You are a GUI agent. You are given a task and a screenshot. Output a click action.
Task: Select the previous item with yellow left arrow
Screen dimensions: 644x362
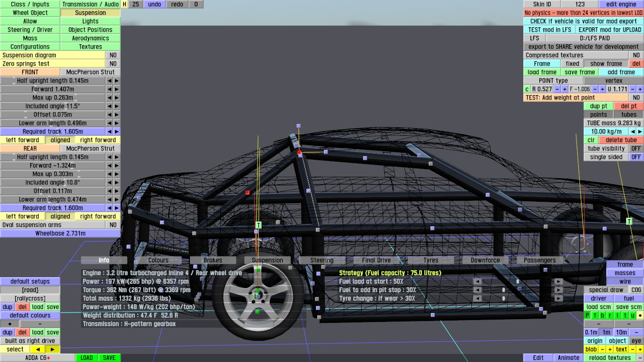click(37, 349)
